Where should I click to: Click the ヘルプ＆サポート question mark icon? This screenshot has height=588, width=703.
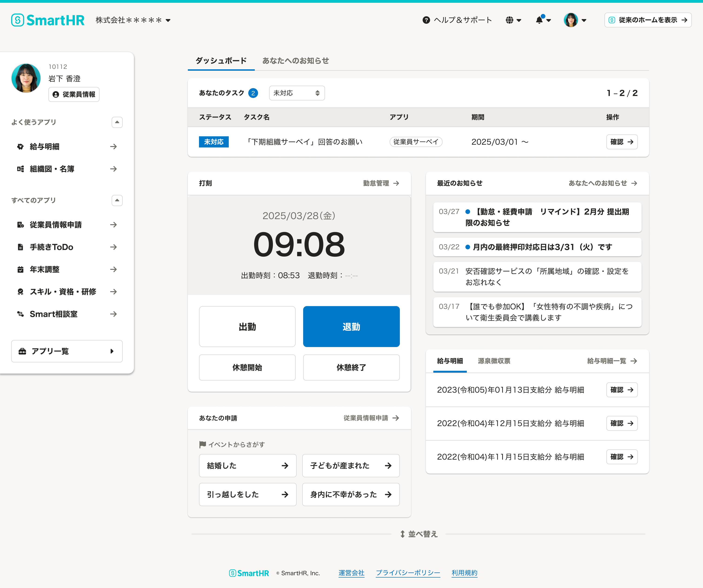tap(425, 20)
